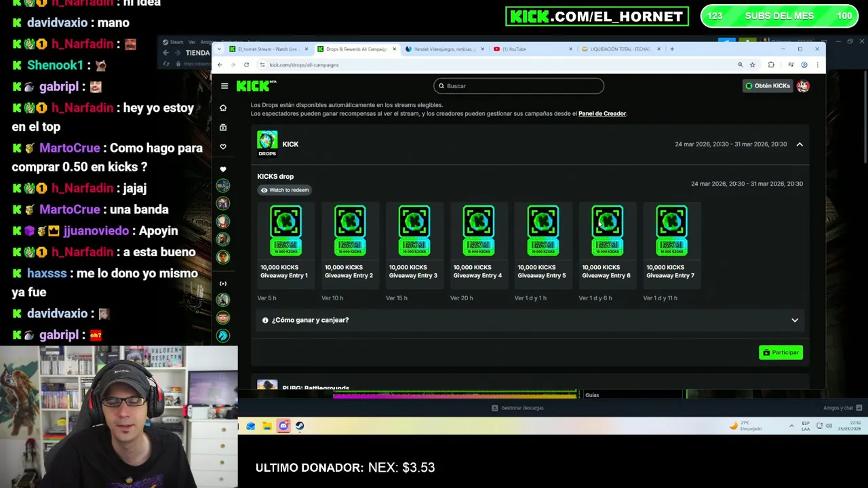Show hidden system tray icons chevron
868x488 pixels.
pyautogui.click(x=791, y=426)
